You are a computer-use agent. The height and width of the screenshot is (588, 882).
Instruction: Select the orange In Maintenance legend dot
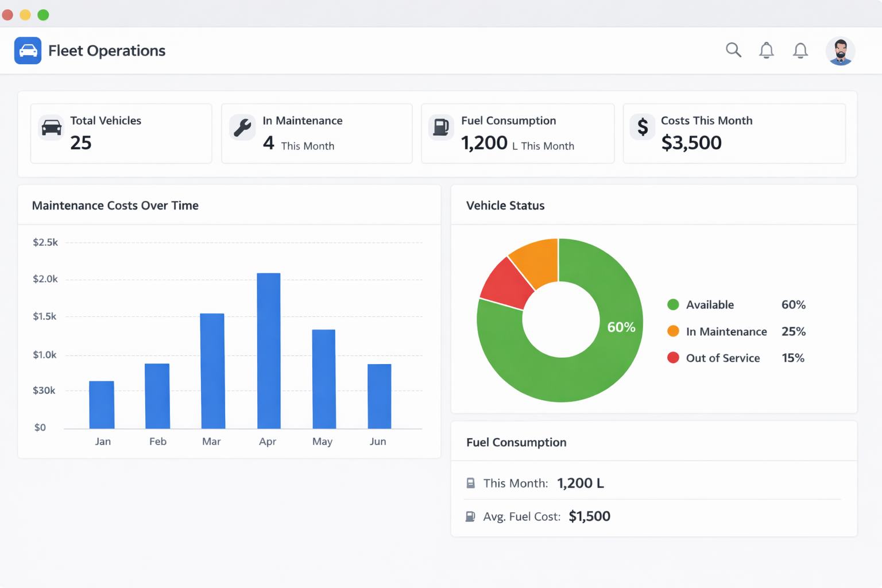[x=673, y=331]
